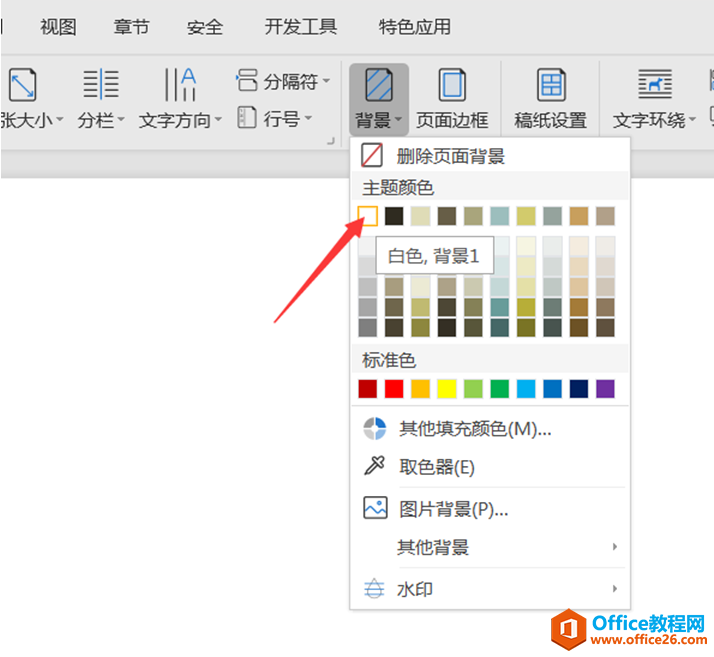Pick the orange standard color
Screen dimensions: 714x657
point(420,389)
